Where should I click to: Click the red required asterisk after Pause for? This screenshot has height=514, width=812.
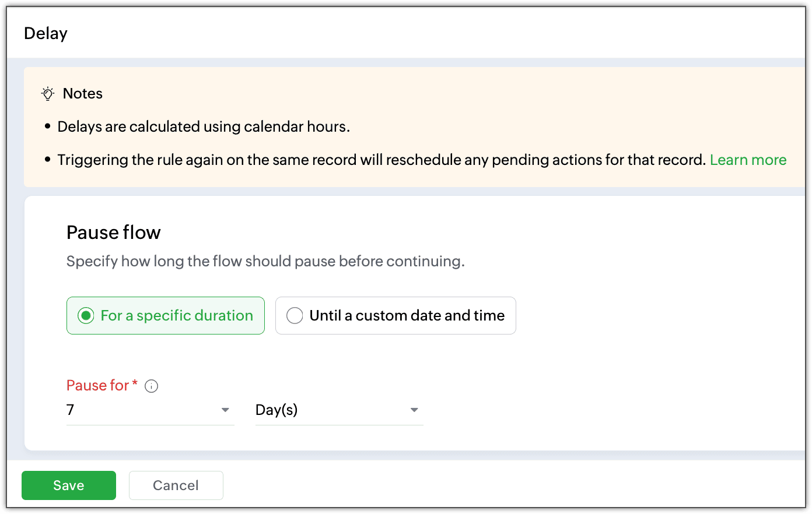[x=135, y=383]
